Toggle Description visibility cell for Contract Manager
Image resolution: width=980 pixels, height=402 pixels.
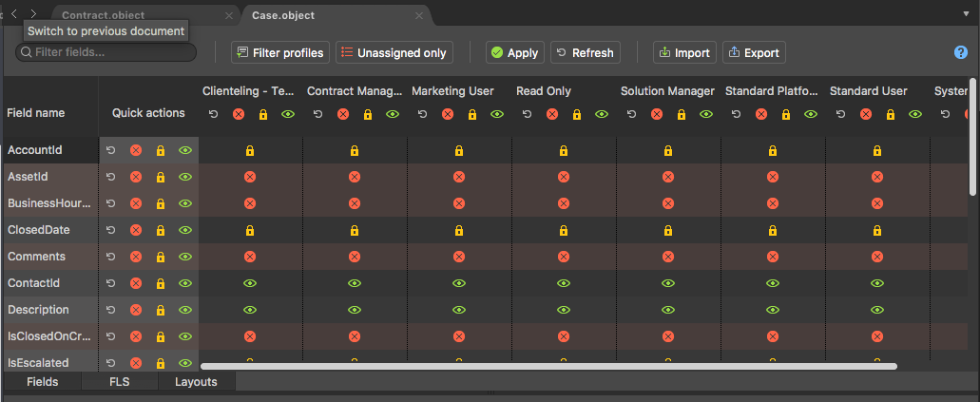click(x=355, y=310)
